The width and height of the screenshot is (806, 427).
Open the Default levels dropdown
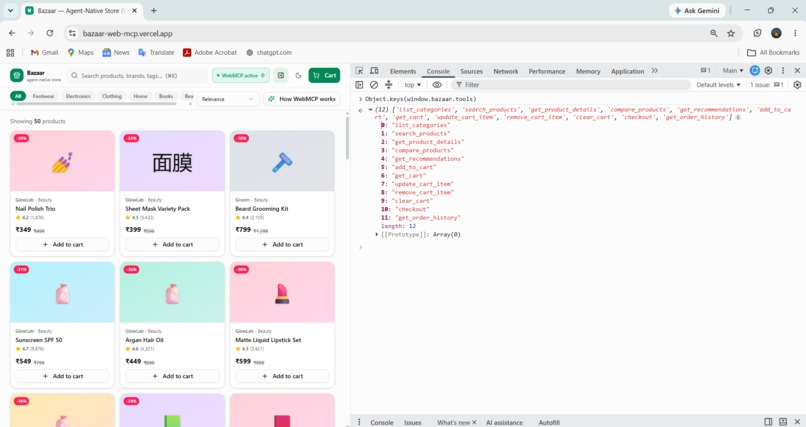tap(718, 85)
